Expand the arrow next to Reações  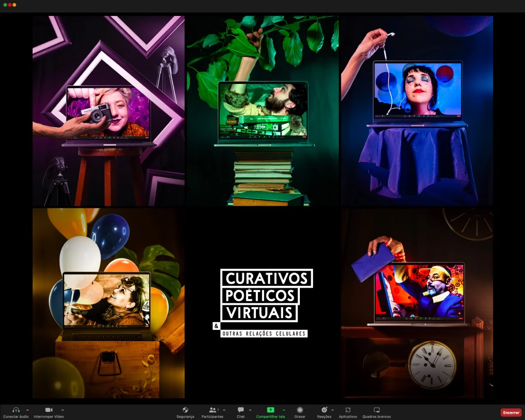(x=332, y=410)
